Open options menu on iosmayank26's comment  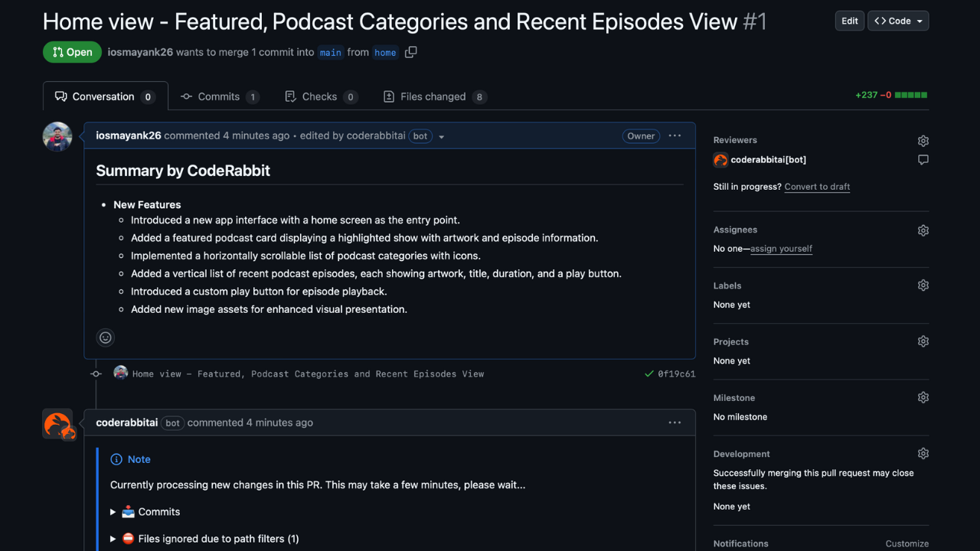[x=675, y=135]
